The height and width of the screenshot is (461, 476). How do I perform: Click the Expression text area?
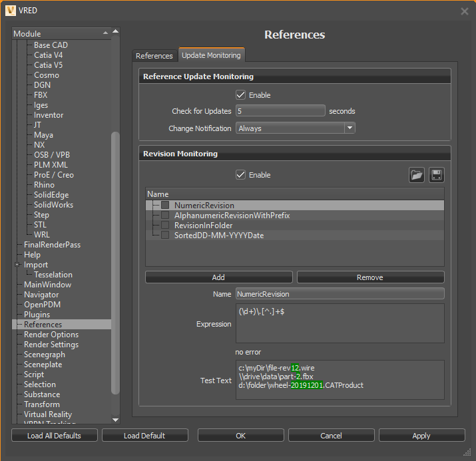340,323
